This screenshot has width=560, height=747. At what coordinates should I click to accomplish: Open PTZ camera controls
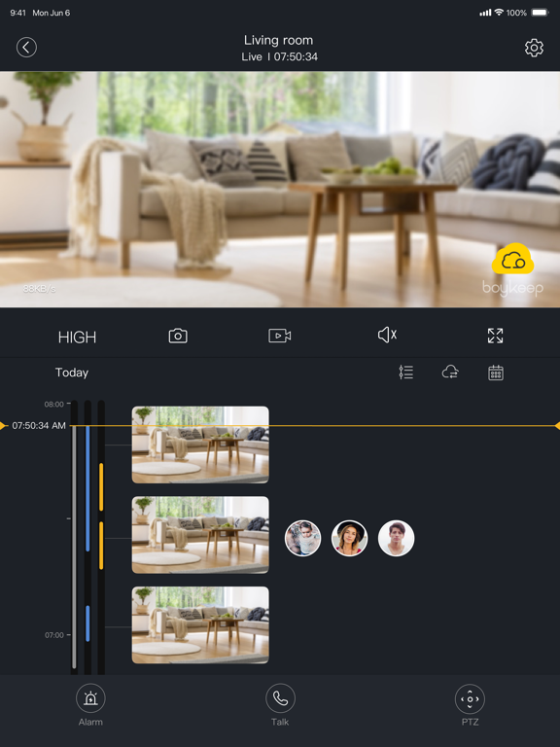pyautogui.click(x=470, y=705)
